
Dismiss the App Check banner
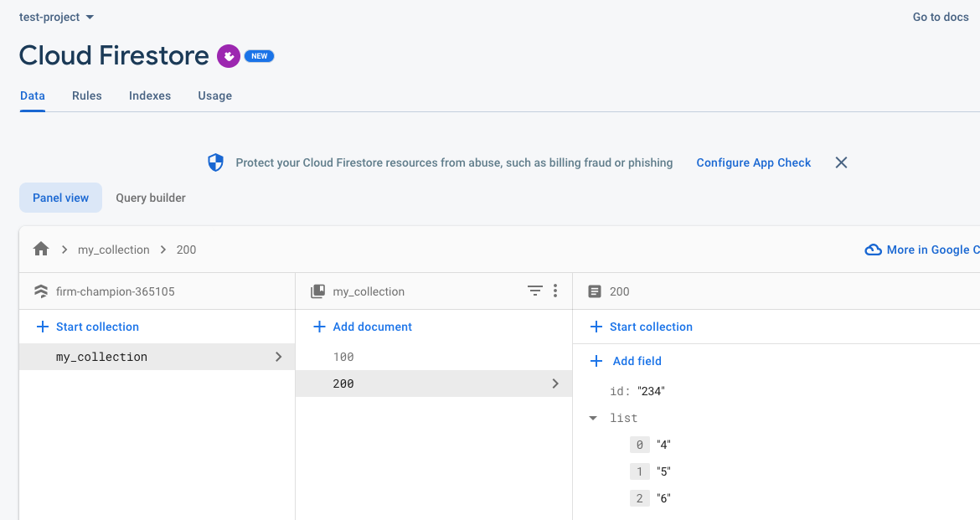point(841,162)
